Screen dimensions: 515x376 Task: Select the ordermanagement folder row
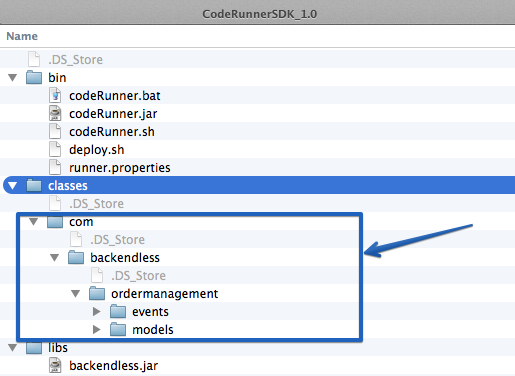click(x=257, y=294)
